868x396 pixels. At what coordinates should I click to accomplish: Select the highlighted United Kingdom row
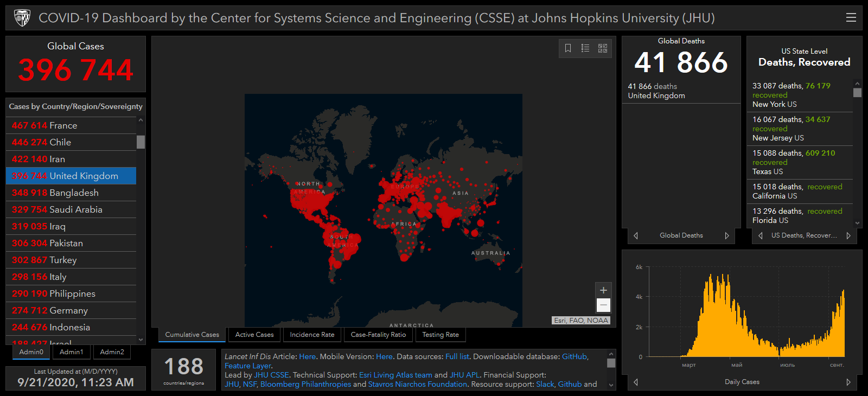click(x=71, y=176)
